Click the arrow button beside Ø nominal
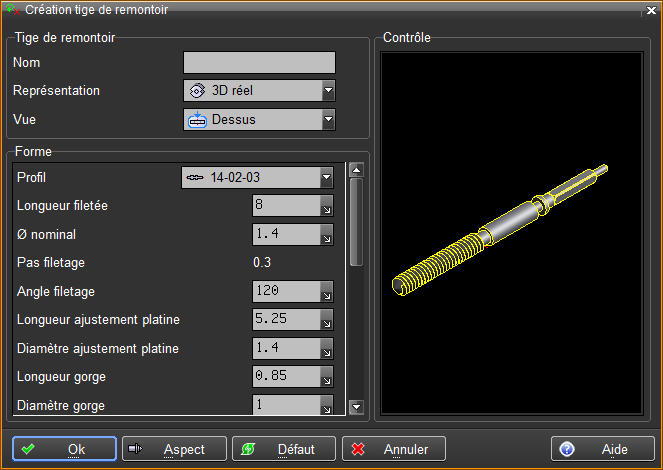663x470 pixels. pos(327,234)
